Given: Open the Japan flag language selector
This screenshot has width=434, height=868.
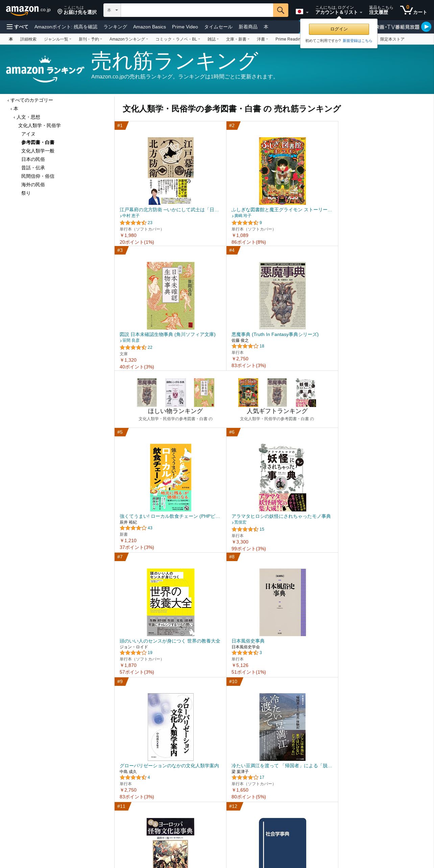Looking at the screenshot, I should click(302, 12).
